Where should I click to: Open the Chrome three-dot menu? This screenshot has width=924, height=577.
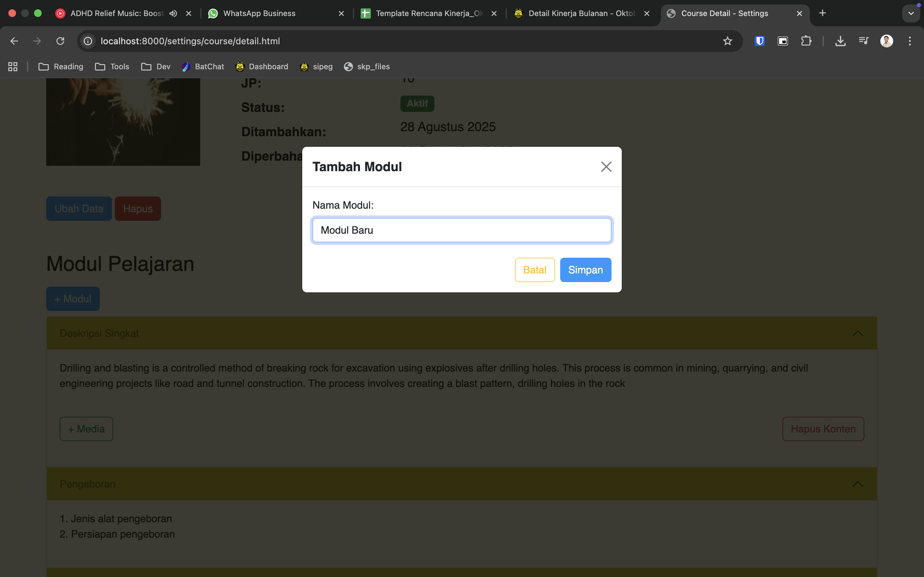(x=910, y=41)
